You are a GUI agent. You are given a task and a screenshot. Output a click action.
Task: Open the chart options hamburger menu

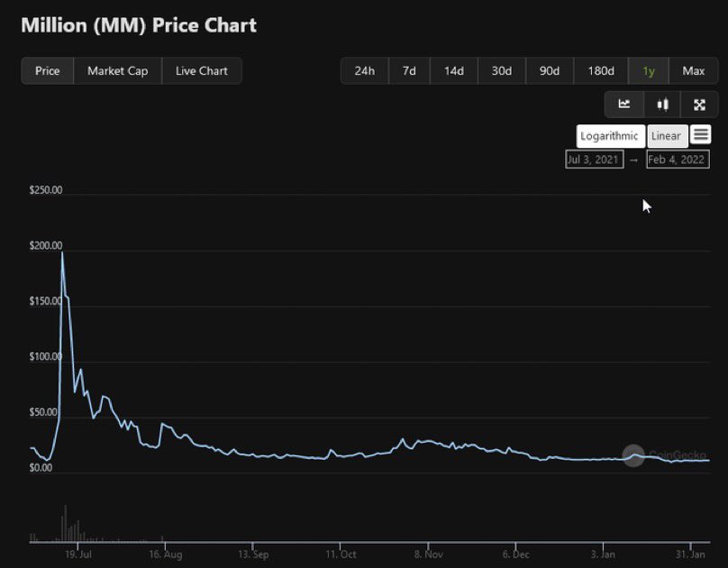click(x=701, y=135)
